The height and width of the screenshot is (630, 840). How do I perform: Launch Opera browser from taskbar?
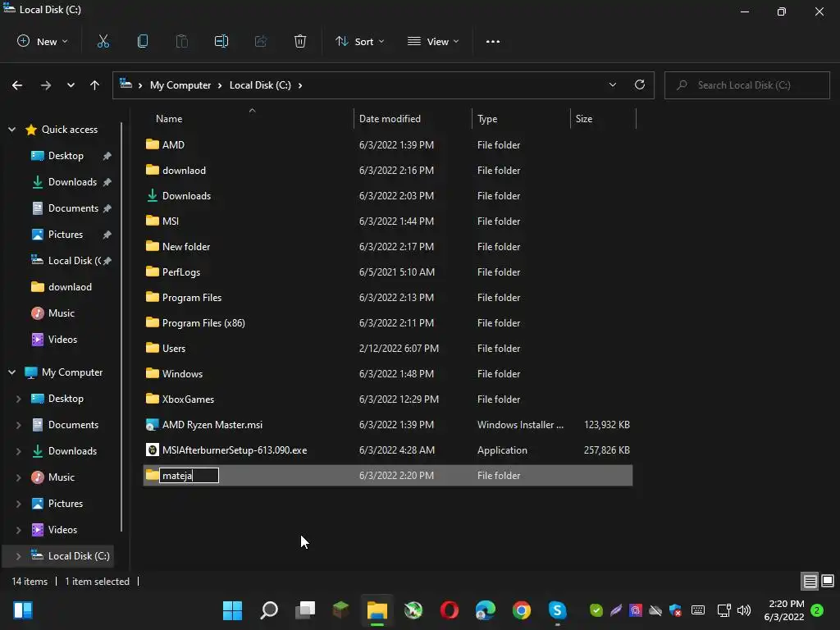[x=450, y=610]
